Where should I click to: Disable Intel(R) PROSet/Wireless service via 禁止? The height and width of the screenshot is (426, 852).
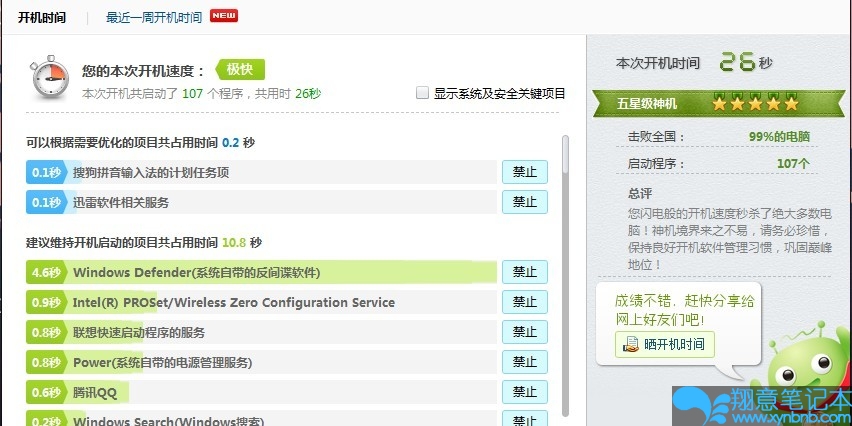(x=524, y=302)
